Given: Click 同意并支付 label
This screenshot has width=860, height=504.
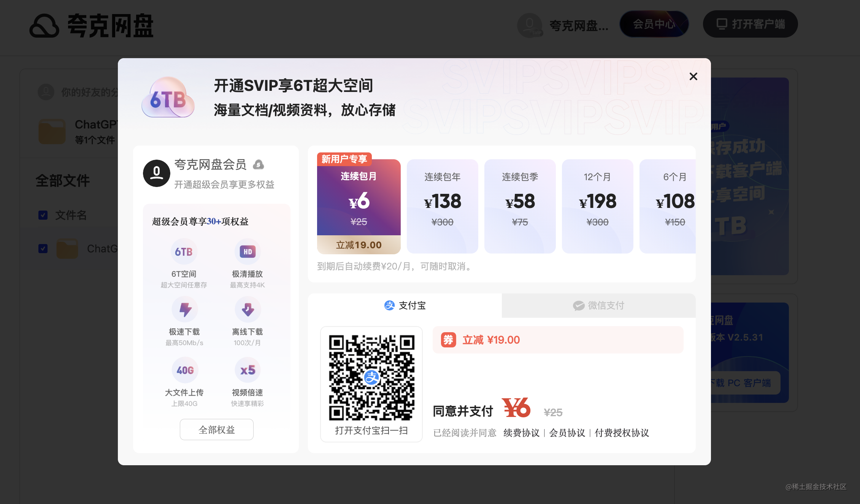Looking at the screenshot, I should [463, 411].
